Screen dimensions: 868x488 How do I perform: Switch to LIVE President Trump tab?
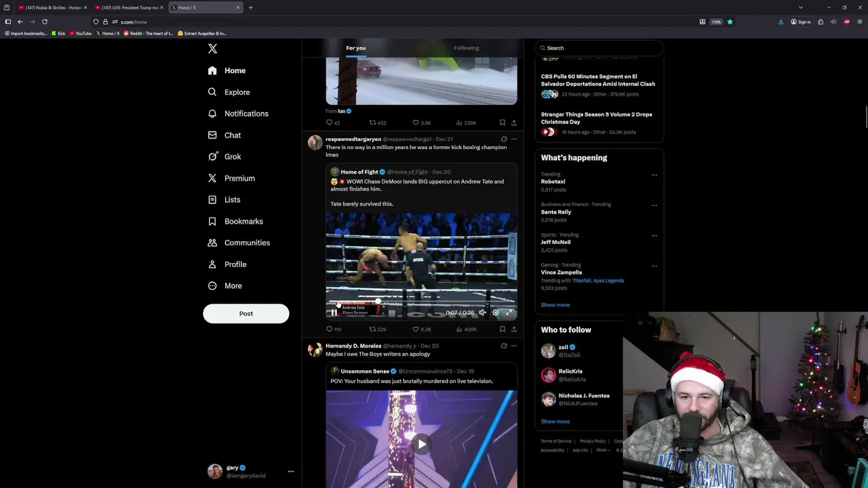click(x=128, y=7)
